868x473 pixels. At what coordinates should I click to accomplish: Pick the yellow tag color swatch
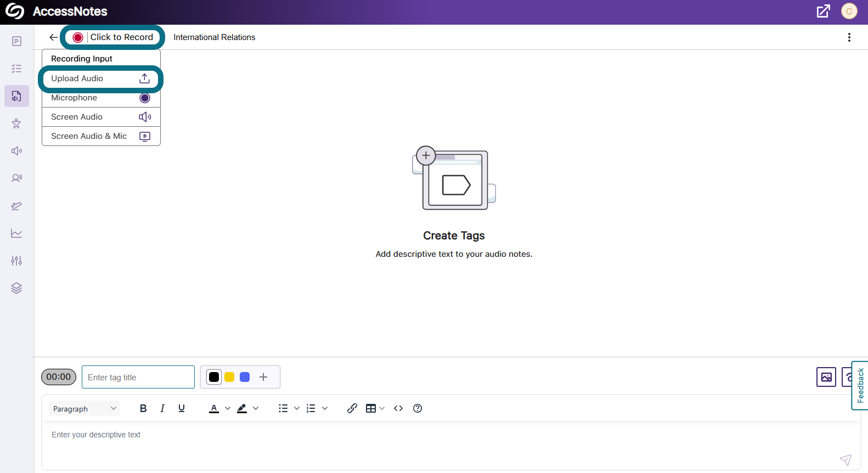pyautogui.click(x=229, y=377)
